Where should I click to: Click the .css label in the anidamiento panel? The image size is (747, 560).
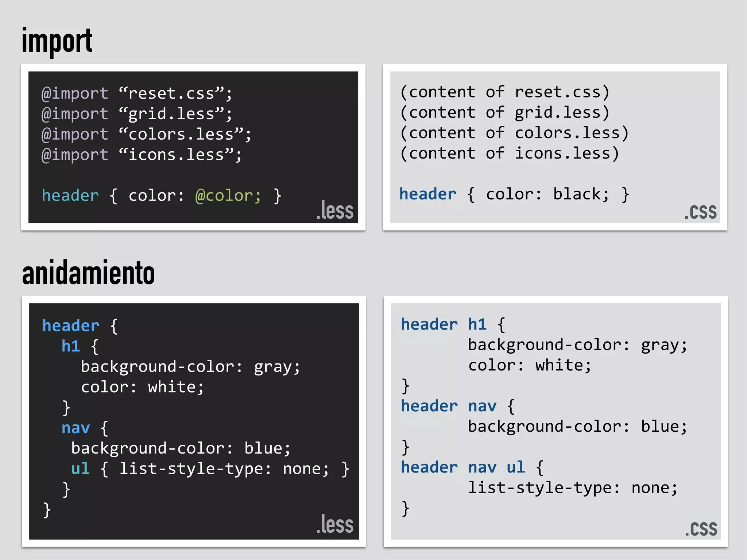[x=701, y=529]
